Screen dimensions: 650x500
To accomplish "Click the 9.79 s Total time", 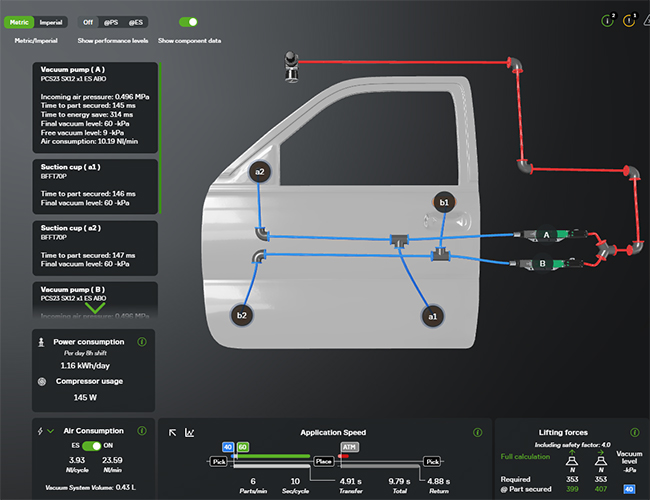I will 399,481.
